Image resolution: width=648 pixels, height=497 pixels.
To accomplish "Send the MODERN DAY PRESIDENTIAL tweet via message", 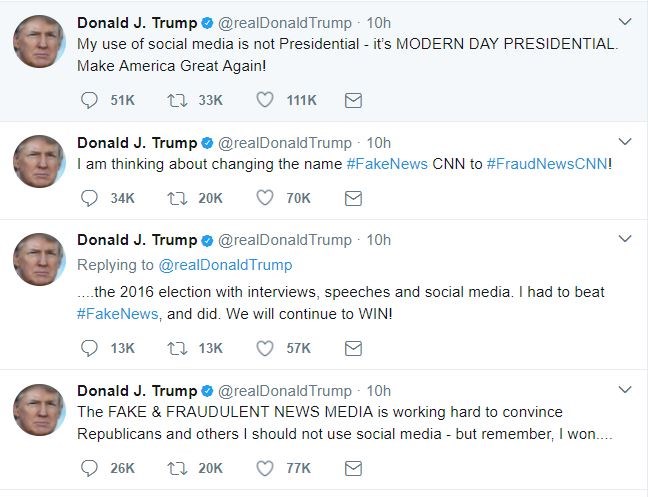I will (352, 100).
